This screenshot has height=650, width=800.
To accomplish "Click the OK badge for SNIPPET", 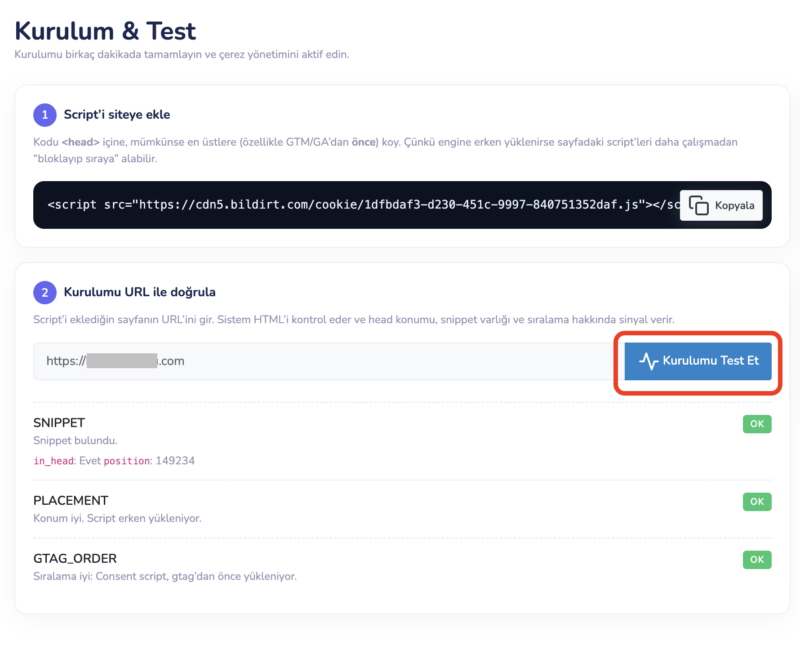I will [757, 424].
